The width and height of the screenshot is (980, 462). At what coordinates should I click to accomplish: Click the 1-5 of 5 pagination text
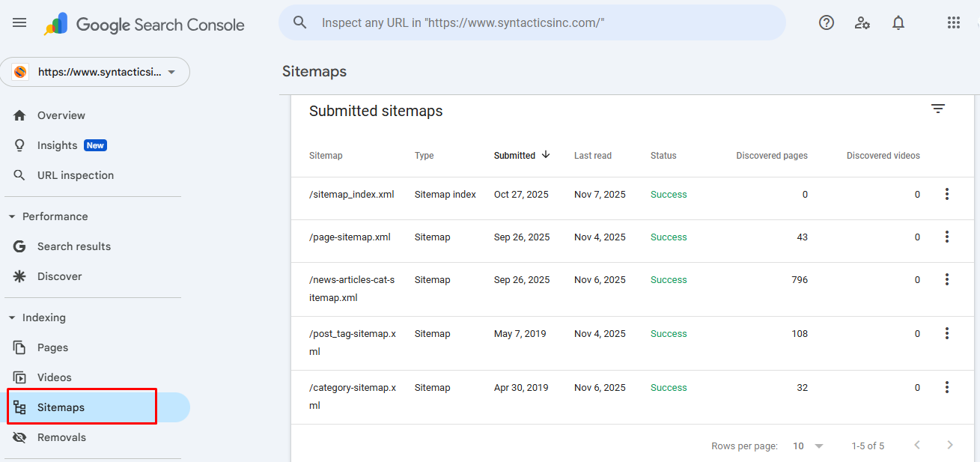coord(868,446)
